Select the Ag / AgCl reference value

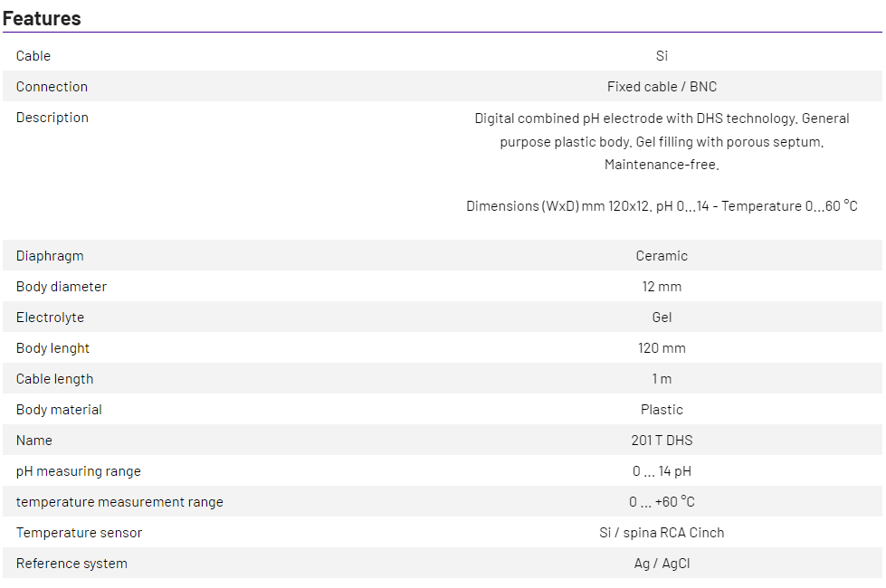662,564
